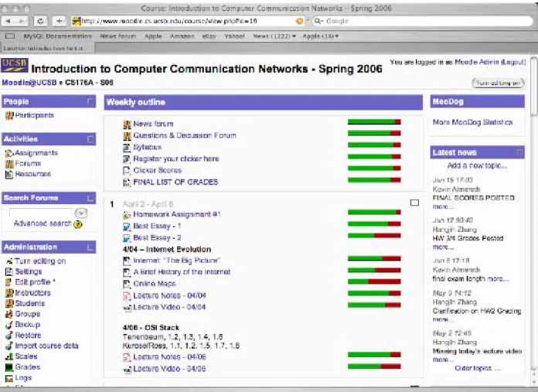Collapse the Search Forums block
The height and width of the screenshot is (392, 538).
90,199
